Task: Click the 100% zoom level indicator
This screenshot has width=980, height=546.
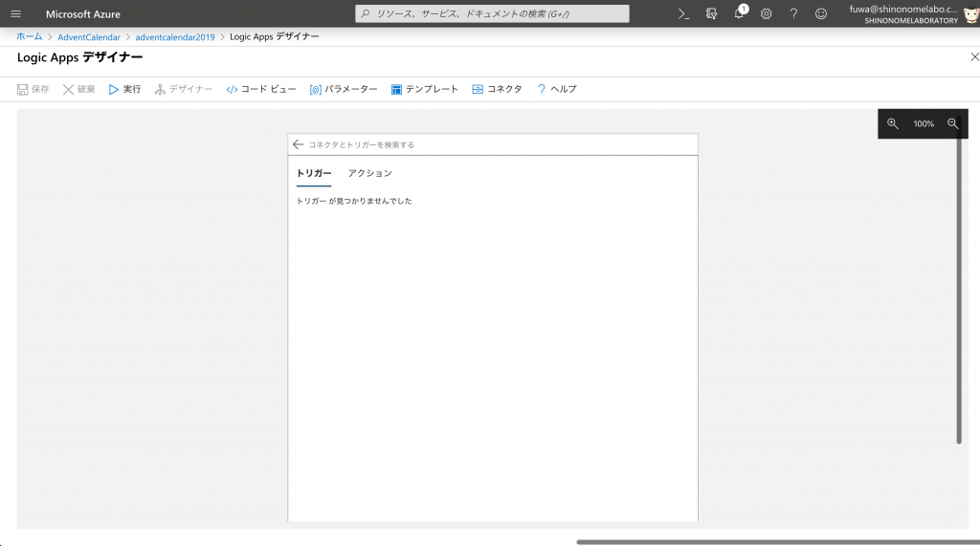Action: [x=924, y=123]
